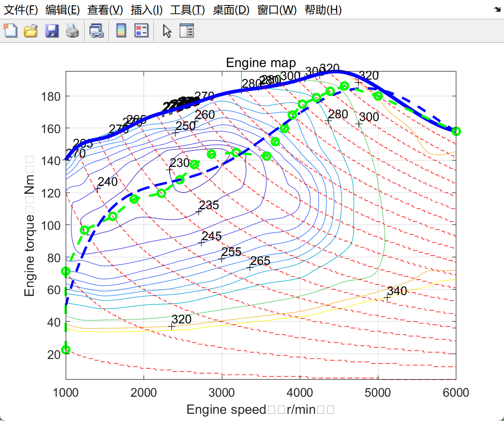The image size is (504, 421).
Task: Insert a colorbar from the toolbar
Action: pos(121,31)
